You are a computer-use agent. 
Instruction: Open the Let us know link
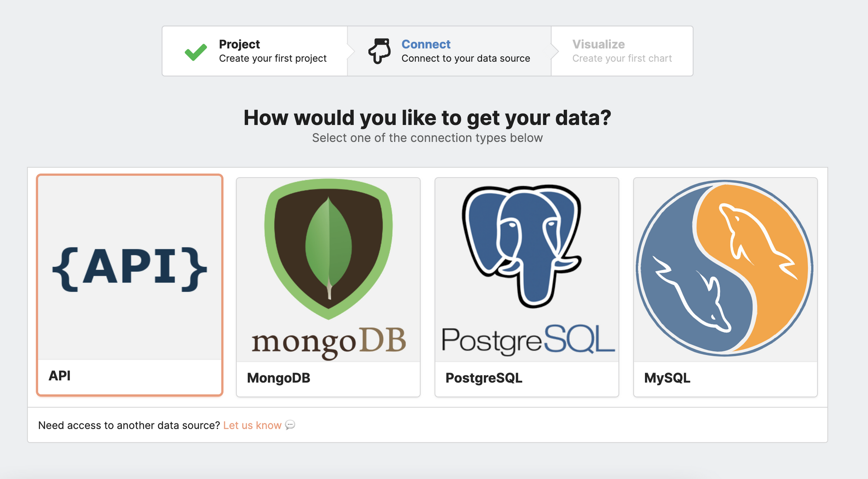252,425
